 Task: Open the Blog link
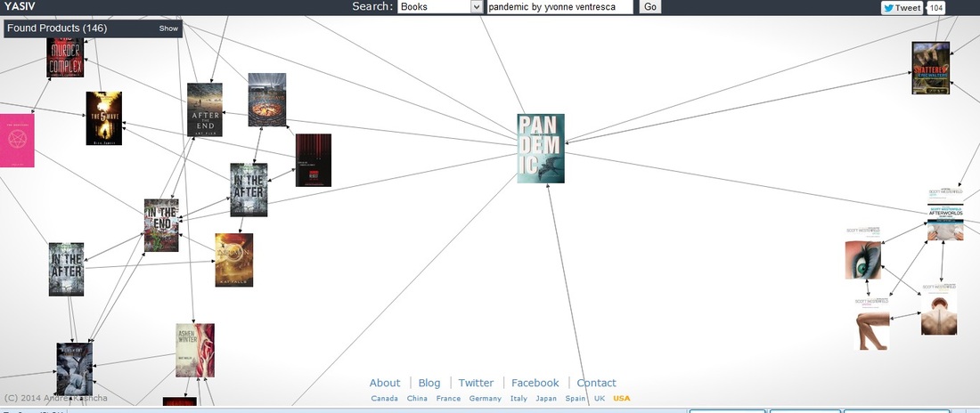pyautogui.click(x=429, y=383)
